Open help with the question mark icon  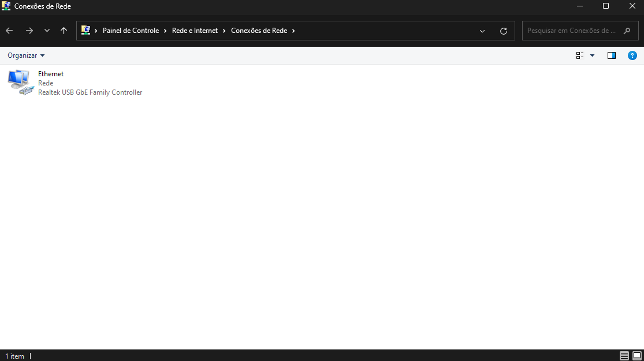click(632, 55)
